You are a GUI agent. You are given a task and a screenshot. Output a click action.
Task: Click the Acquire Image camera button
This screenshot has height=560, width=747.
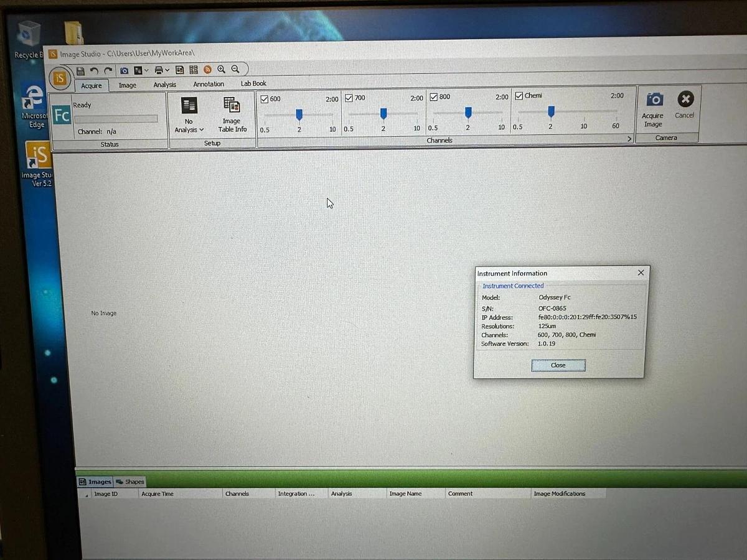pyautogui.click(x=652, y=110)
